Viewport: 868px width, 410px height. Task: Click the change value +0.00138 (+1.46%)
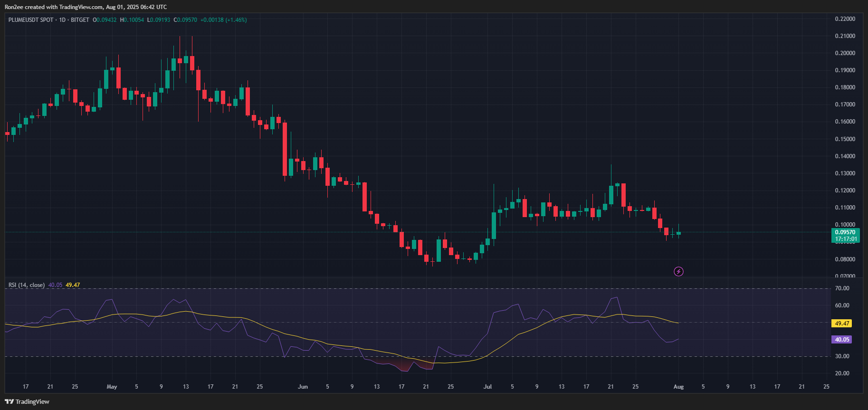pos(223,20)
